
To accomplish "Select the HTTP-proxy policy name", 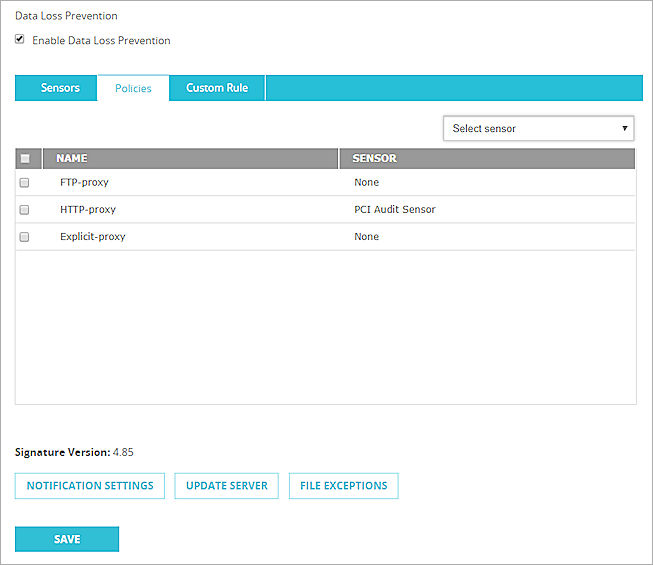I will (88, 210).
